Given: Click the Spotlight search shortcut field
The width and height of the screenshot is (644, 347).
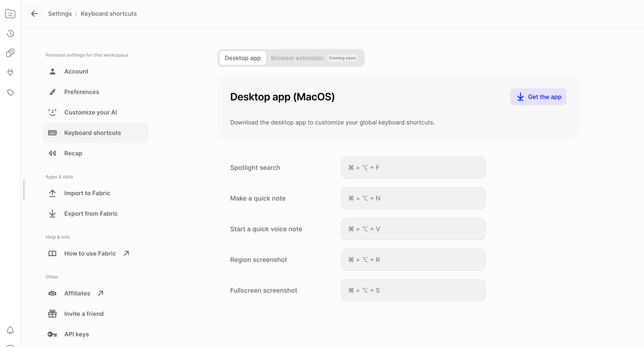Looking at the screenshot, I should point(413,168).
